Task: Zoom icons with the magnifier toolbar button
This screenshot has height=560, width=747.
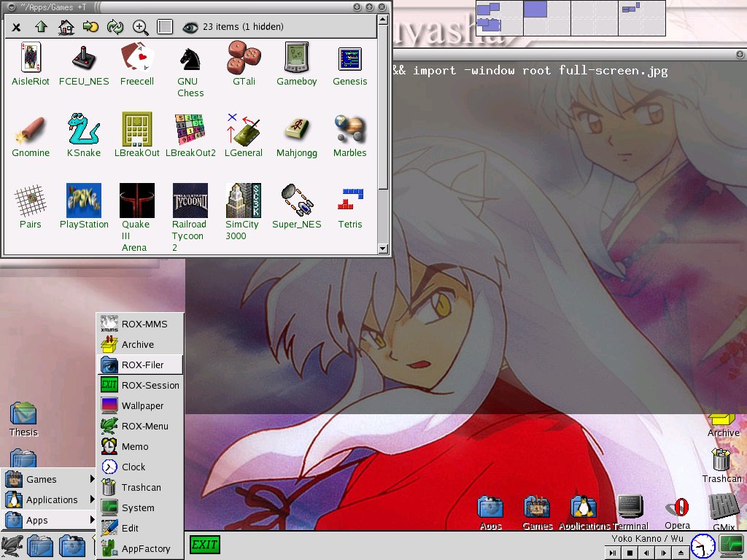Action: tap(140, 28)
